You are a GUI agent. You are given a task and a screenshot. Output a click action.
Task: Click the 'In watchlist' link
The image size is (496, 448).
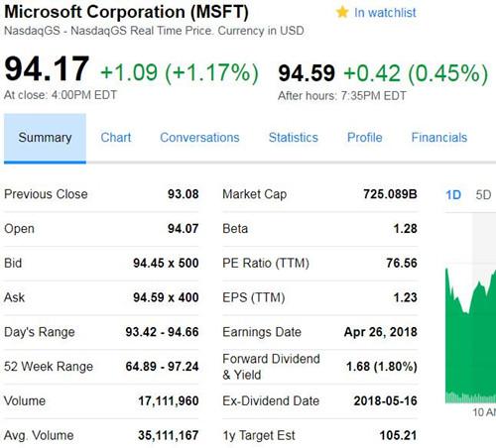[385, 13]
